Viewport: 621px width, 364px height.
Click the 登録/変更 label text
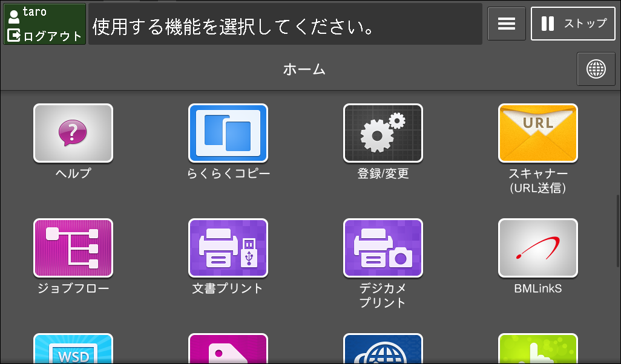[x=383, y=174]
